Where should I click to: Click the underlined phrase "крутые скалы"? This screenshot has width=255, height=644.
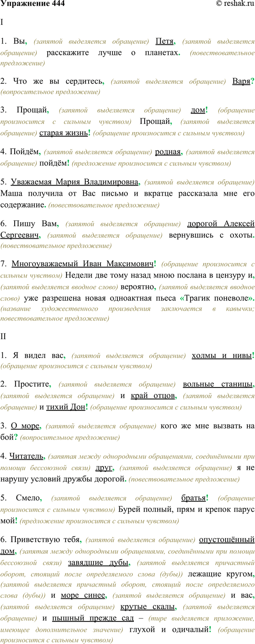[148, 607]
